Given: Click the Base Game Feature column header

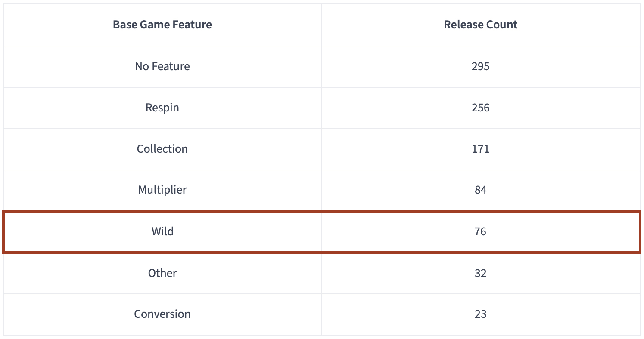Looking at the screenshot, I should tap(162, 25).
